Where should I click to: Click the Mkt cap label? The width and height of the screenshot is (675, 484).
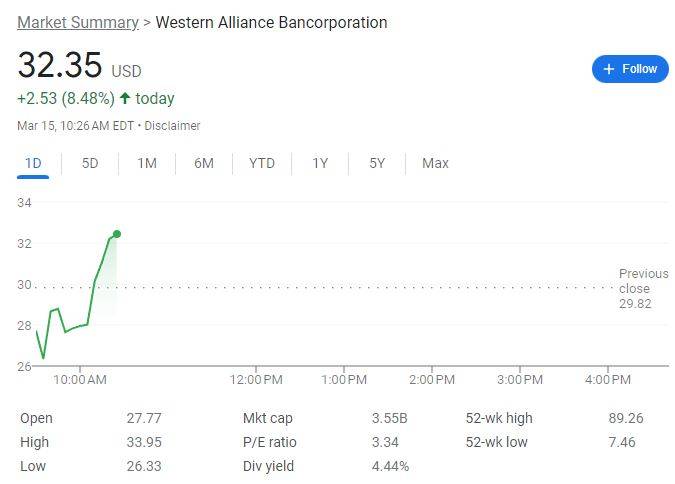(268, 418)
